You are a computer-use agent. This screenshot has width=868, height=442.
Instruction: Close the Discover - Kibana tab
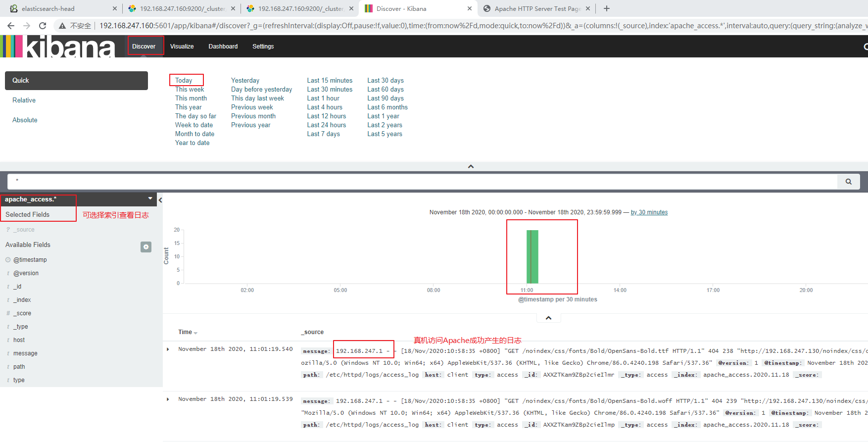tap(470, 8)
